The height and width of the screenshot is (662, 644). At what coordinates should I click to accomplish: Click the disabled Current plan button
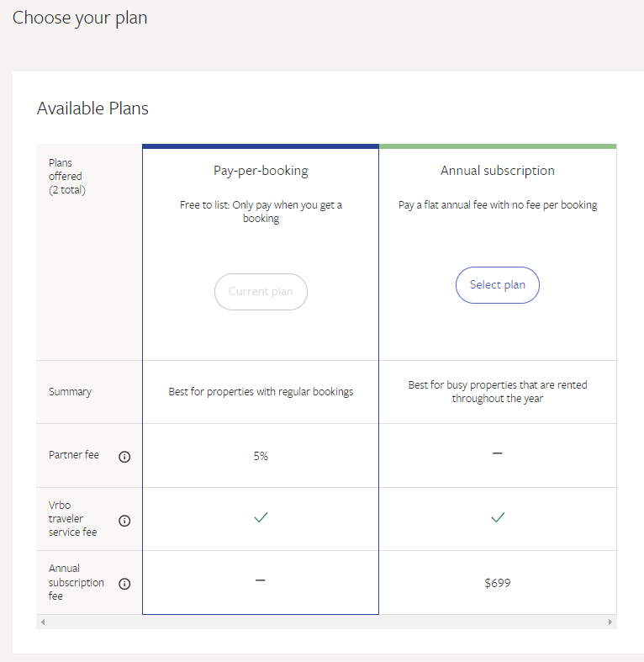pyautogui.click(x=261, y=292)
